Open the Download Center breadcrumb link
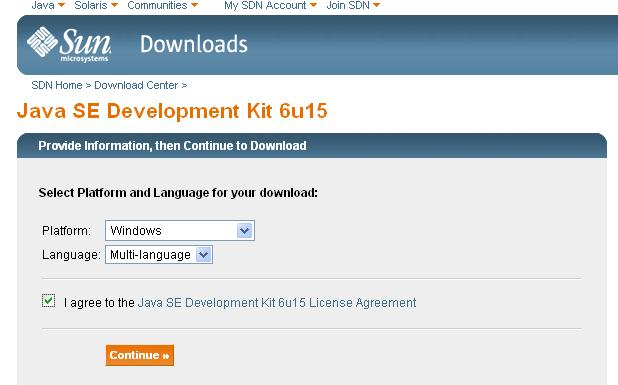The height and width of the screenshot is (385, 618). coord(136,85)
